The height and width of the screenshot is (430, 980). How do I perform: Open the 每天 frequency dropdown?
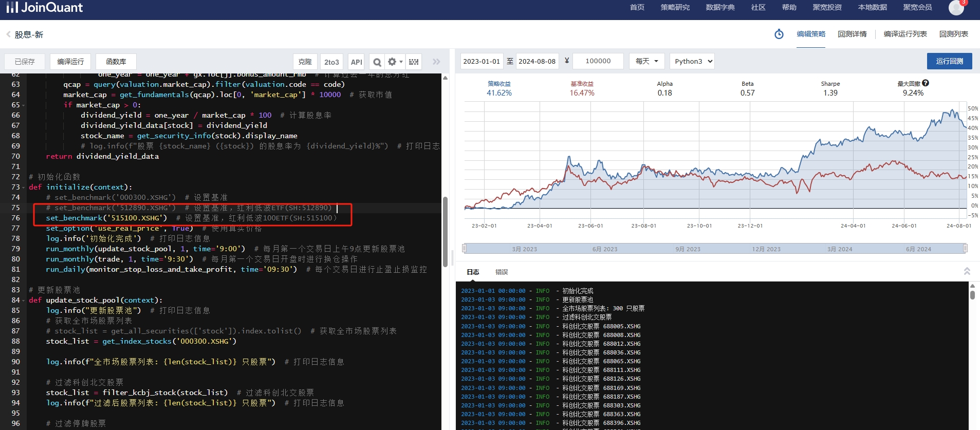(646, 61)
